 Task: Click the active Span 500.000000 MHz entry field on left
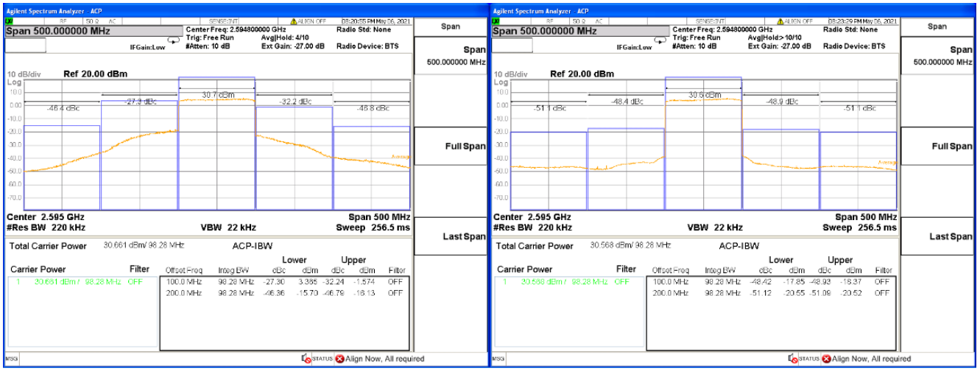pos(91,31)
